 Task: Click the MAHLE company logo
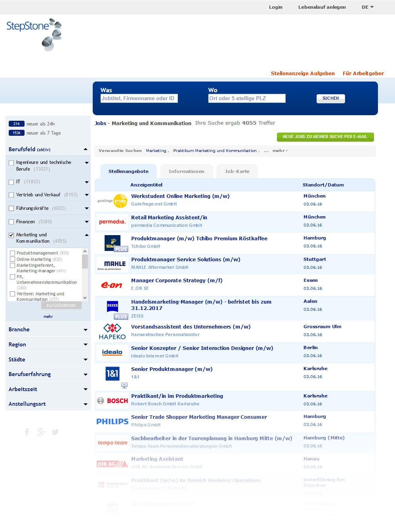(112, 265)
